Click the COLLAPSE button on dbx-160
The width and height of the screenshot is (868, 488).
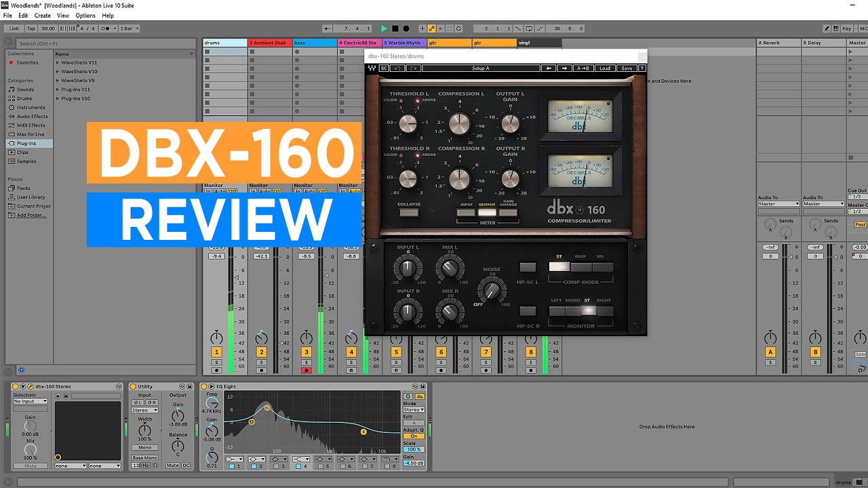[409, 213]
